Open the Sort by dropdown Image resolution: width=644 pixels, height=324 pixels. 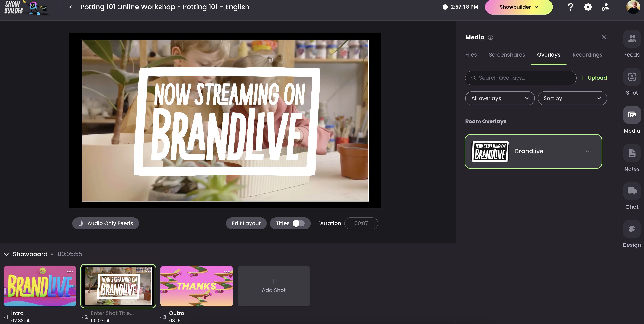pyautogui.click(x=572, y=98)
